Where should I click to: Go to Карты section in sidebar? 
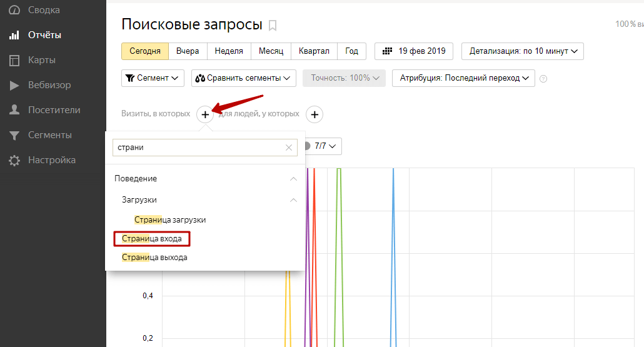pyautogui.click(x=41, y=60)
